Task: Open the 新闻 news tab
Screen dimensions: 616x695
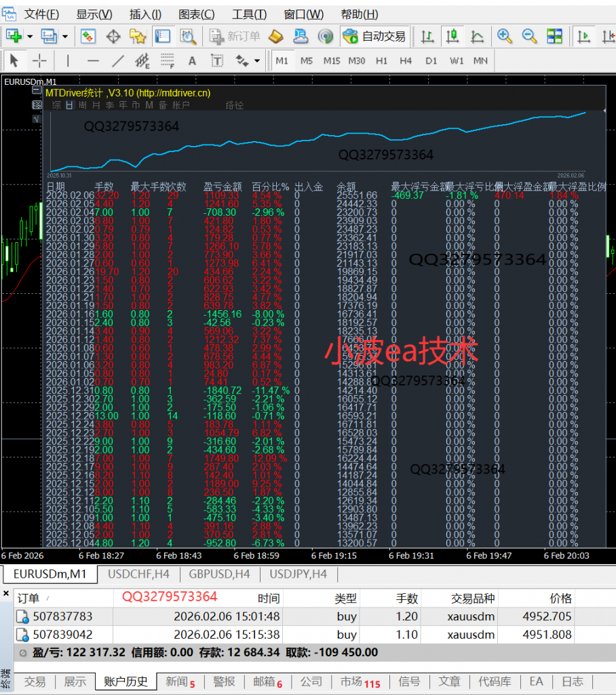Action: tap(180, 681)
